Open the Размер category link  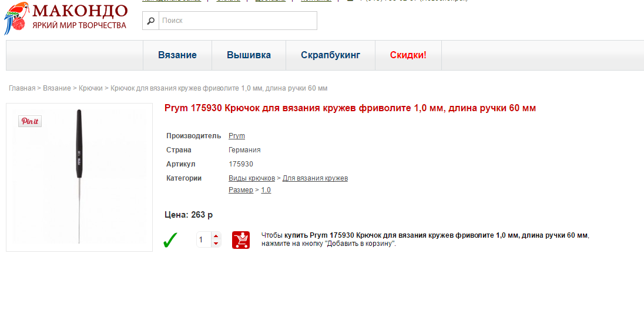[x=241, y=190]
